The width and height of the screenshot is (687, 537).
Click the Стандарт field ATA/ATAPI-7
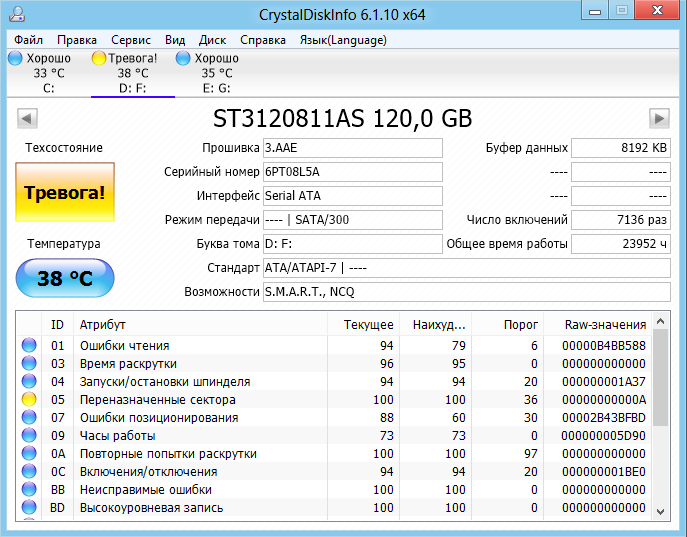click(x=467, y=268)
